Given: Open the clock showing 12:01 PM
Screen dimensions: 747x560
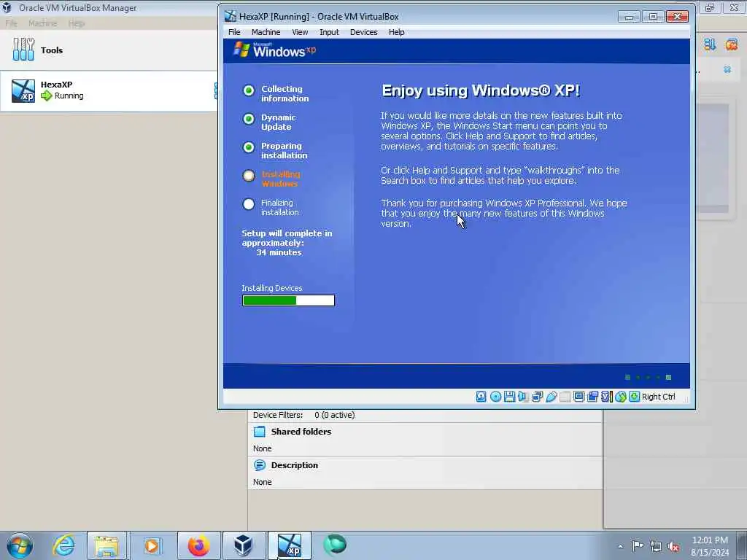Looking at the screenshot, I should [x=710, y=545].
